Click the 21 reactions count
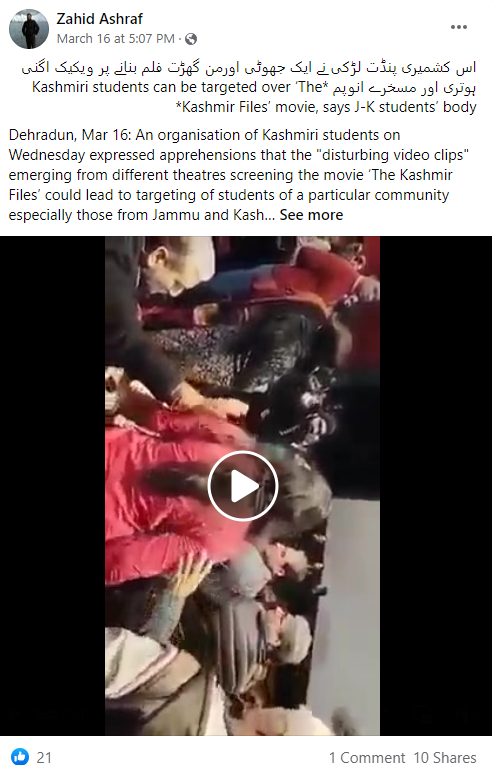492x767 pixels. tap(44, 757)
